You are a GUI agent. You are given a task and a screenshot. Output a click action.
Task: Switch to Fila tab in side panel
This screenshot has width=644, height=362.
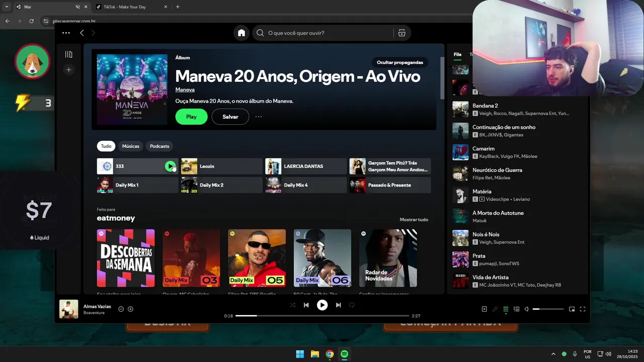[457, 54]
